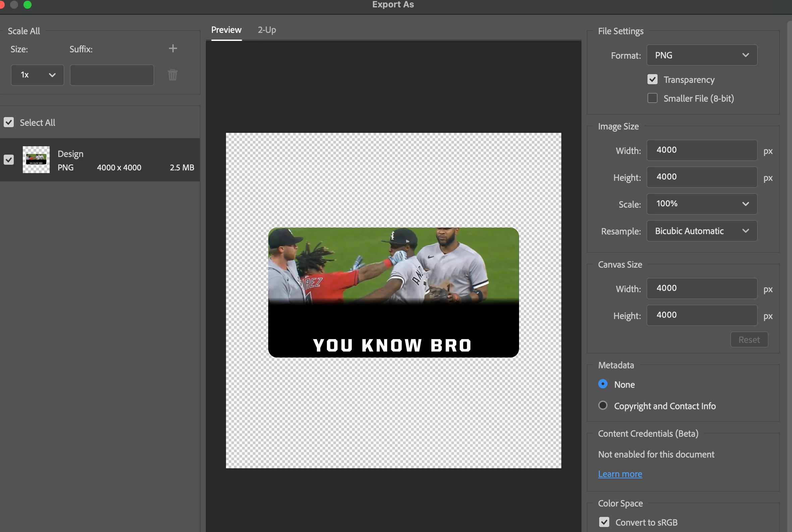792x532 pixels.
Task: Switch to the Preview tab
Action: point(226,30)
